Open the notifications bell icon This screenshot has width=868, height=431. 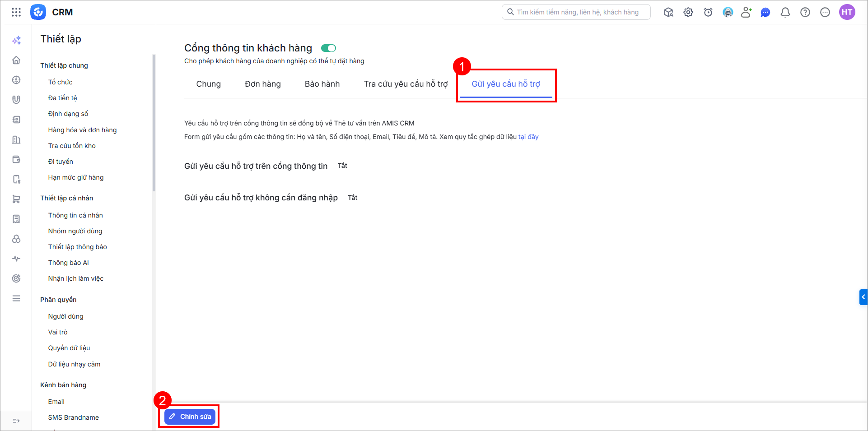(785, 12)
